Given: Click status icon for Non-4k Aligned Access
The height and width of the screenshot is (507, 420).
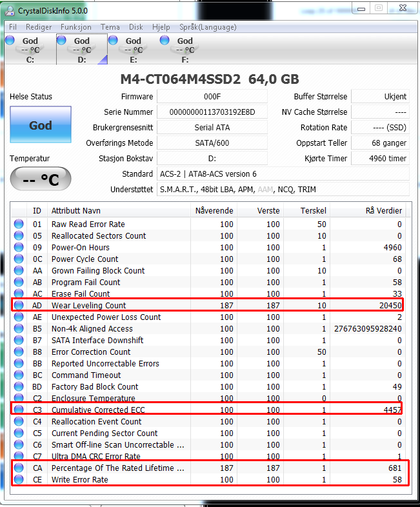Looking at the screenshot, I should click(x=19, y=328).
